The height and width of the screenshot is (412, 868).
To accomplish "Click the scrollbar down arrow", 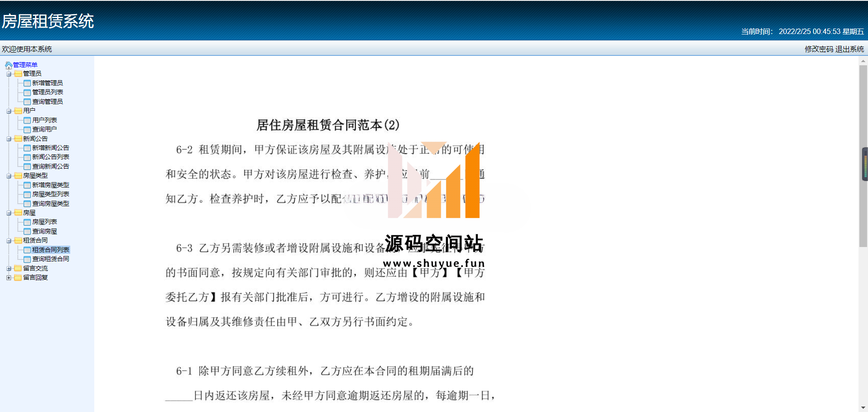I will (863, 408).
